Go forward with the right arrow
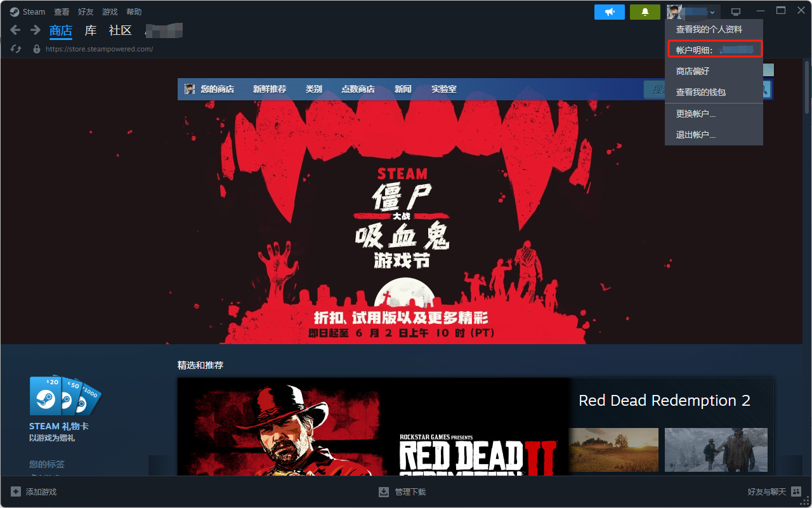Screen dimensions: 812x508 click(36, 30)
